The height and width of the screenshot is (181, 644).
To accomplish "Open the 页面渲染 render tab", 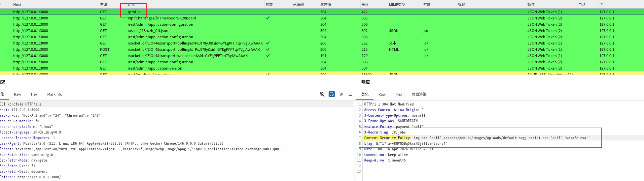I will 419,94.
